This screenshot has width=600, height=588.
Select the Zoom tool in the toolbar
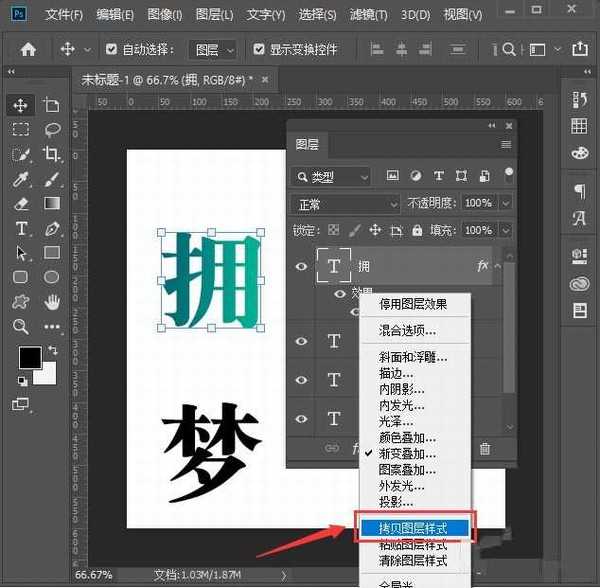pyautogui.click(x=20, y=326)
